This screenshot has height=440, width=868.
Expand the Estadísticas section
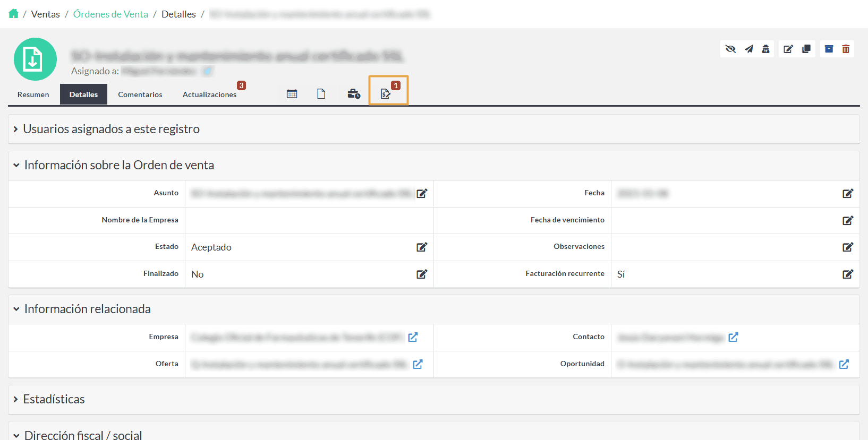point(54,399)
